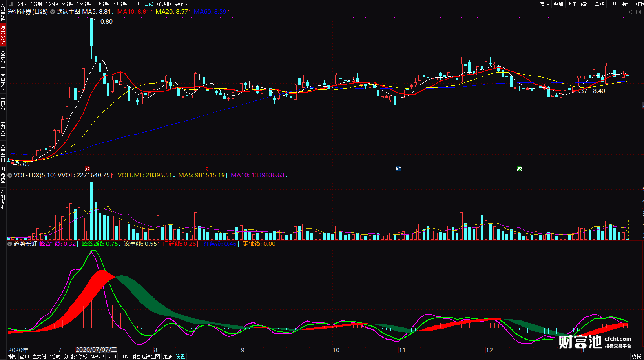Click the 8.37 - 8.40 price range label
The image size is (644, 360).
pos(590,91)
